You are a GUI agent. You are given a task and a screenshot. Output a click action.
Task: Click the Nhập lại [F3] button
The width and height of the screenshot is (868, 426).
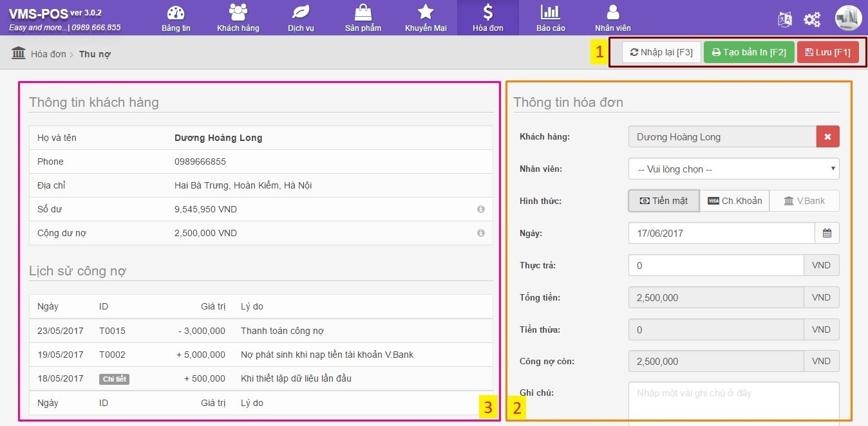pos(661,52)
